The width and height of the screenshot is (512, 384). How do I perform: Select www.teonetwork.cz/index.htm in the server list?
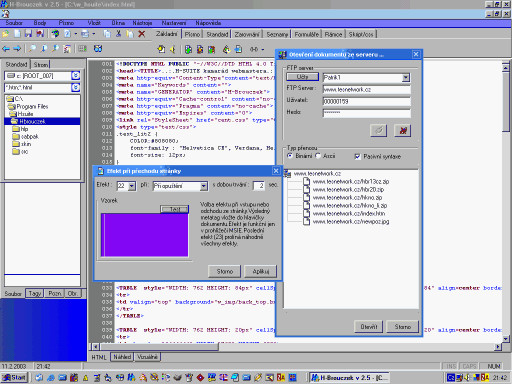click(349, 214)
